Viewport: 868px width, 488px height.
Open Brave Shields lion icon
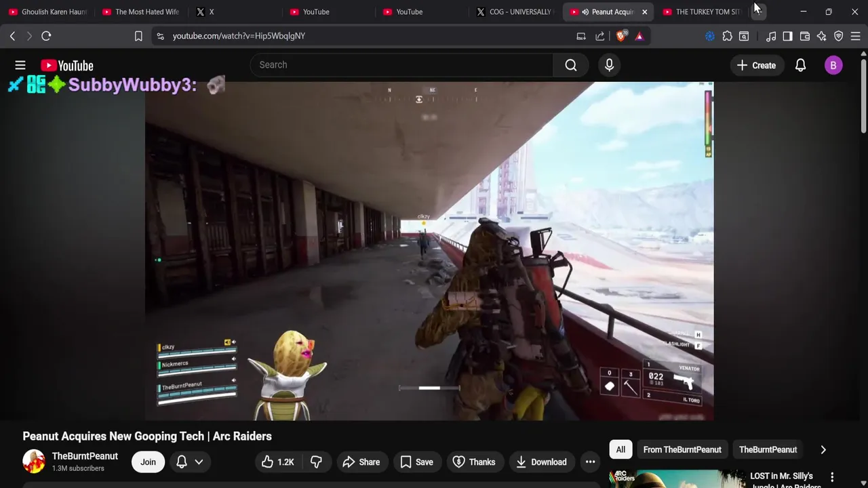tap(620, 36)
